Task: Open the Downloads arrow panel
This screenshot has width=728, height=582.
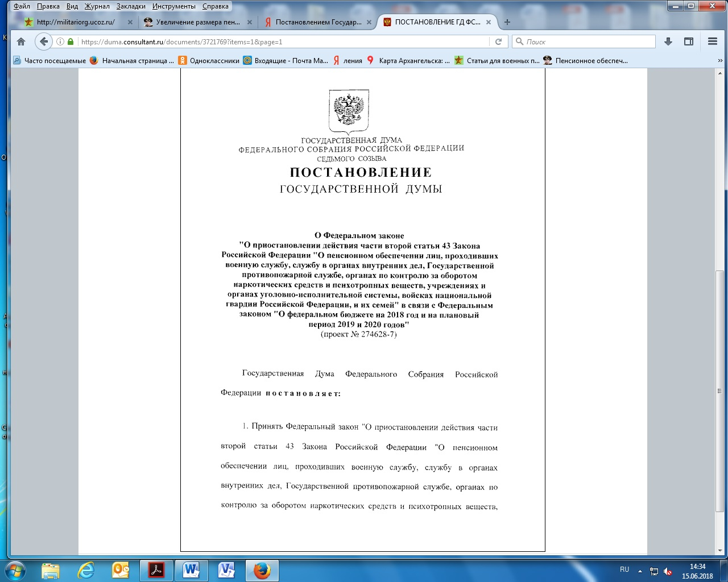Action: click(668, 41)
